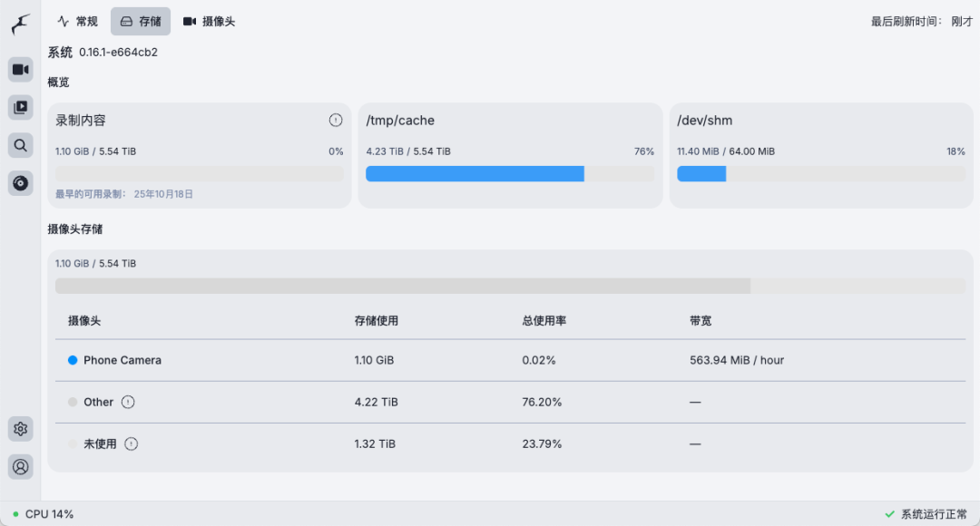Open Explore using the magnifier sidebar icon

pyautogui.click(x=20, y=145)
